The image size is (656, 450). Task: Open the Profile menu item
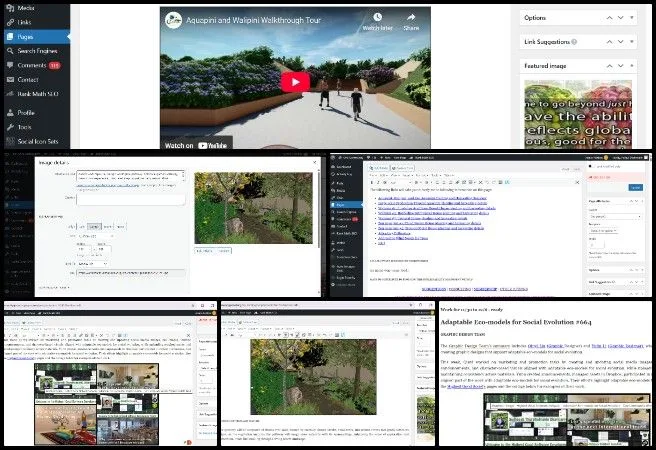[27, 113]
